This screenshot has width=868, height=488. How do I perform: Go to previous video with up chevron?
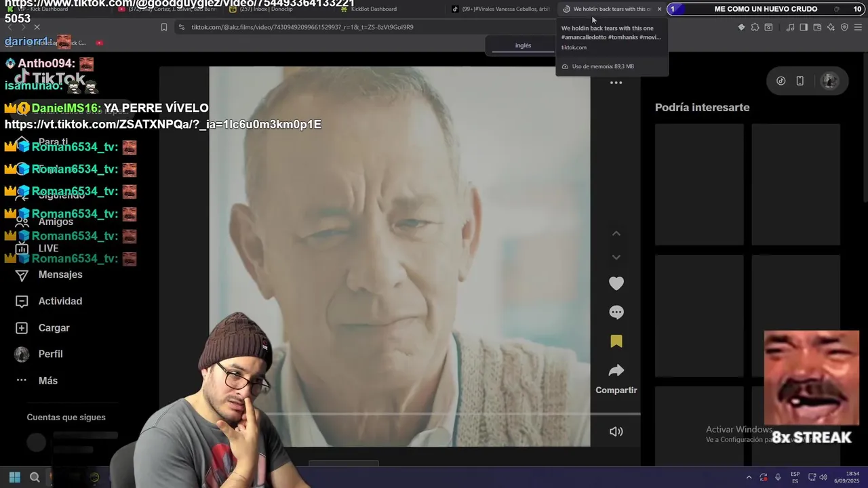[x=616, y=234]
